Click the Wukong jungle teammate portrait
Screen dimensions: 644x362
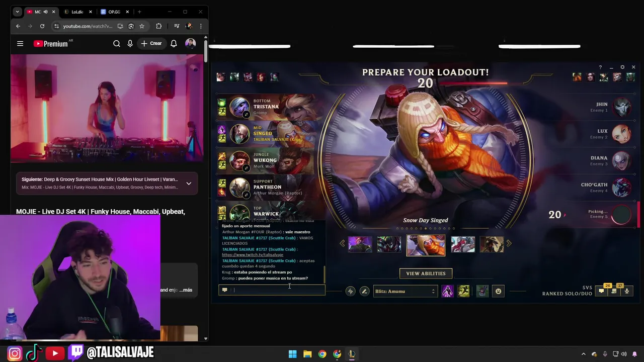(239, 160)
